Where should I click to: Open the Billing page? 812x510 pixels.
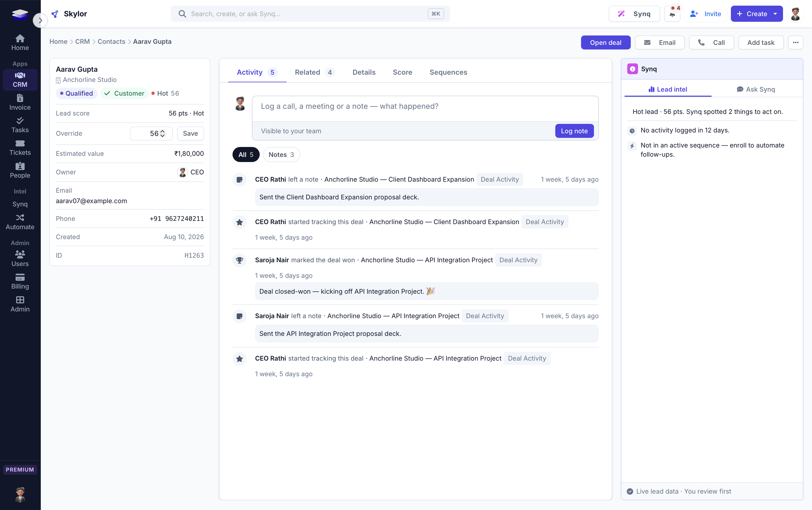point(20,281)
